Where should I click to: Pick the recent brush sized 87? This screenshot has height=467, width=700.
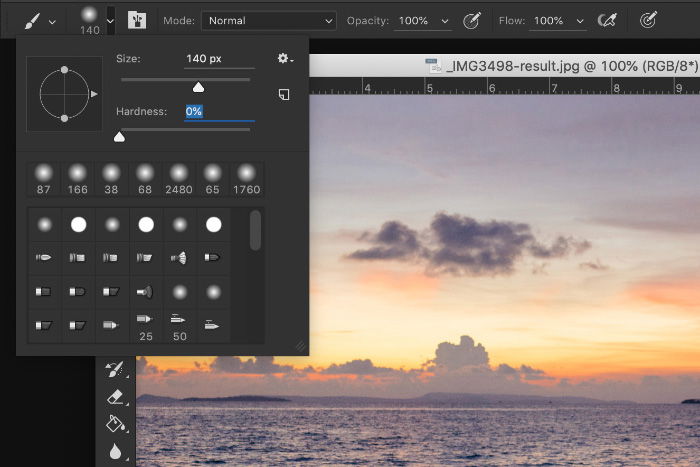click(x=44, y=179)
